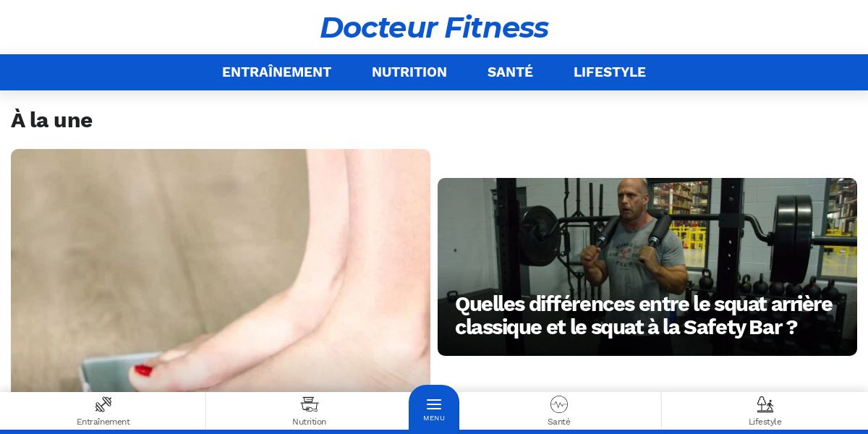Open the Safety Bar squat article title
The width and height of the screenshot is (868, 434).
click(x=644, y=315)
